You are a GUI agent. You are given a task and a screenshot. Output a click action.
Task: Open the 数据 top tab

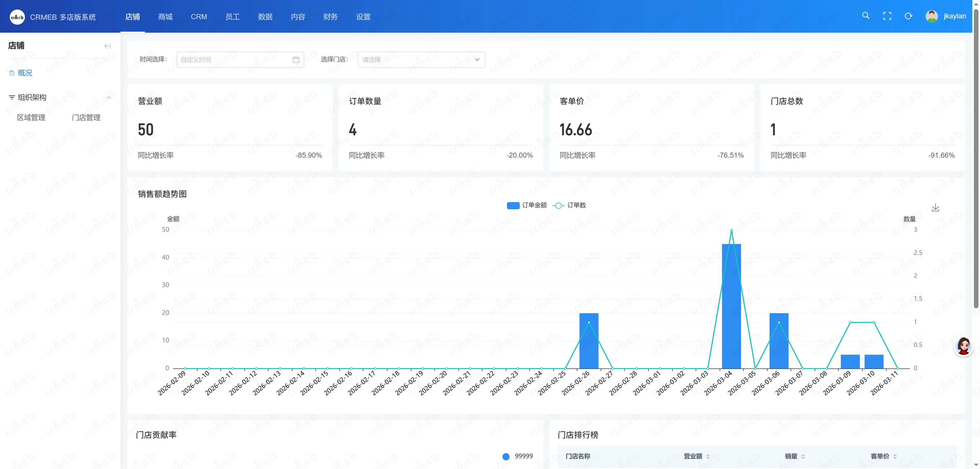[x=265, y=17]
